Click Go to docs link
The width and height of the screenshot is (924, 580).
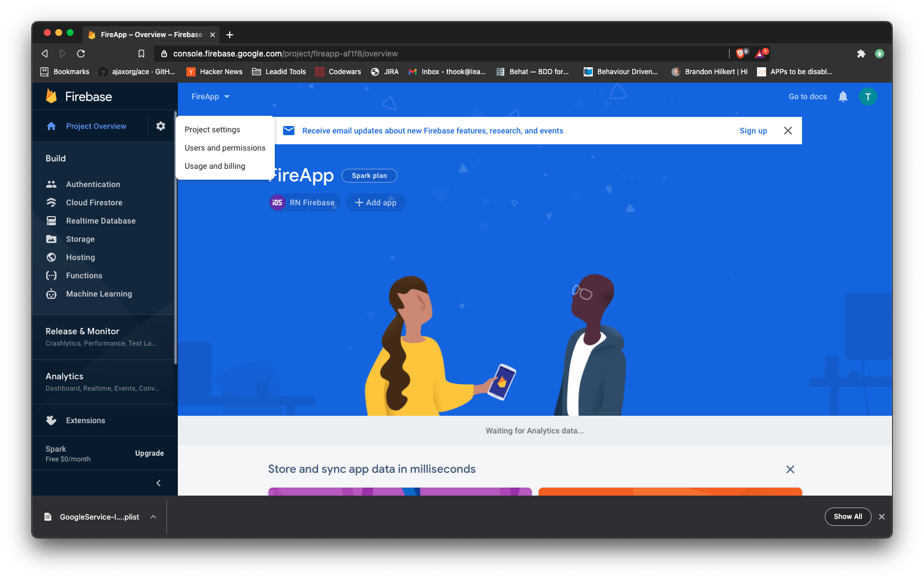808,96
